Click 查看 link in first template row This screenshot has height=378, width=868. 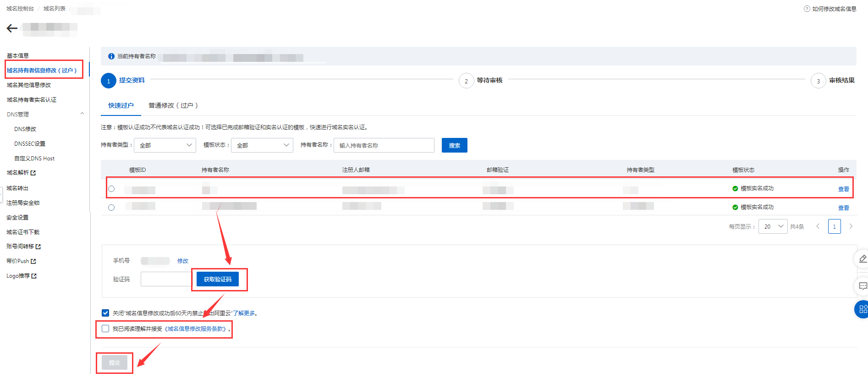(x=844, y=189)
